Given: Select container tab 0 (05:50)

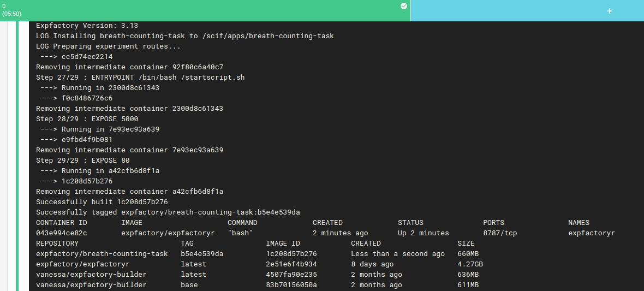Looking at the screenshot, I should click(205, 10).
